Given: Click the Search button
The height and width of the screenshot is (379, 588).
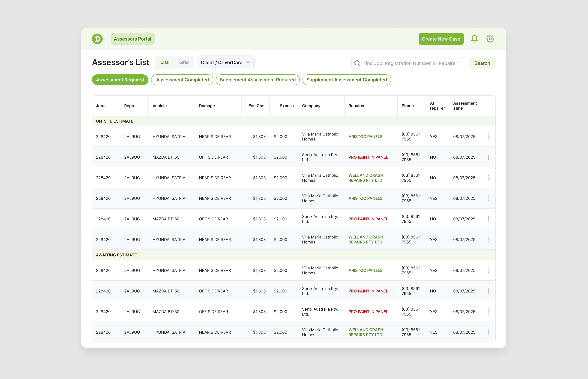Looking at the screenshot, I should click(x=482, y=63).
